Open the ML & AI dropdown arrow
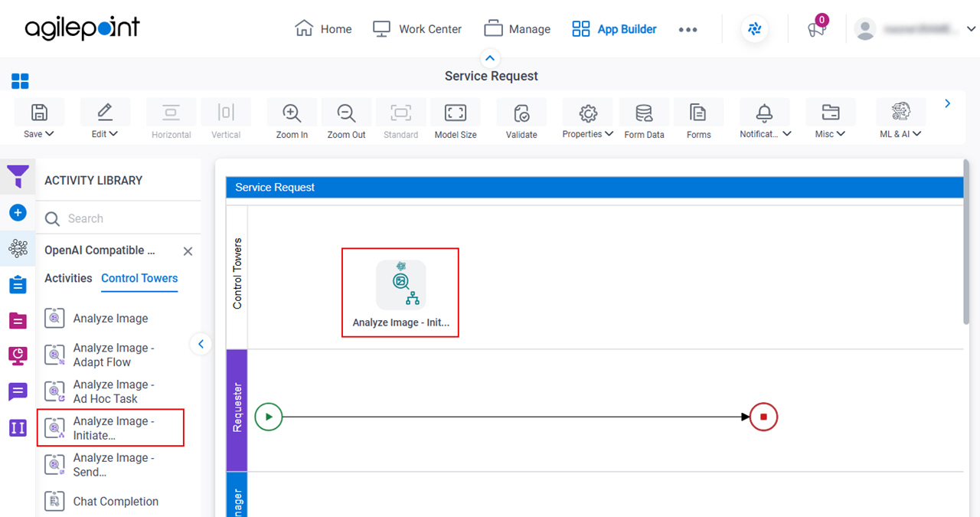This screenshot has height=517, width=980. [916, 133]
